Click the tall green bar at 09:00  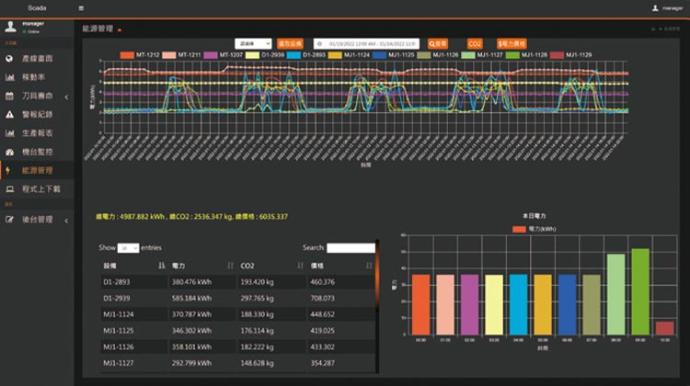coord(640,292)
